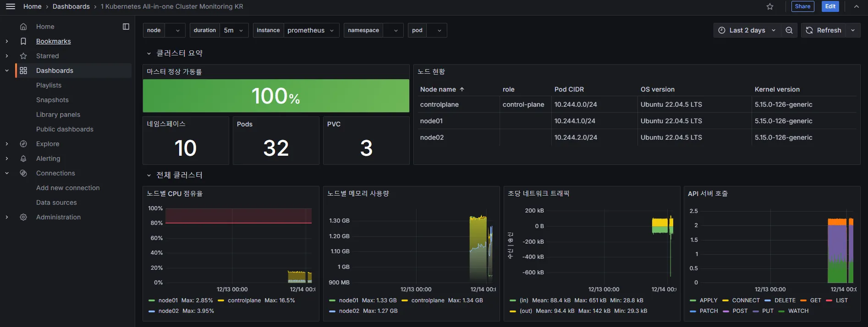Toggle (in) series in network legend
The image size is (868, 327).
[524, 300]
